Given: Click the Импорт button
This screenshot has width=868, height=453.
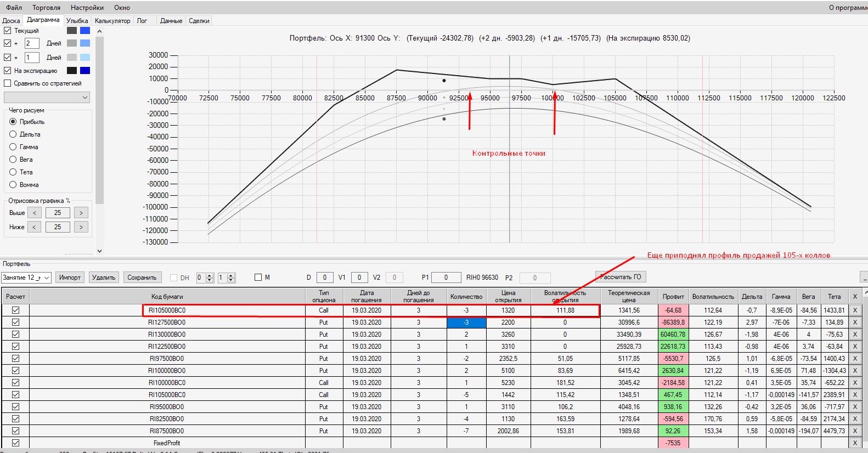Looking at the screenshot, I should 70,278.
